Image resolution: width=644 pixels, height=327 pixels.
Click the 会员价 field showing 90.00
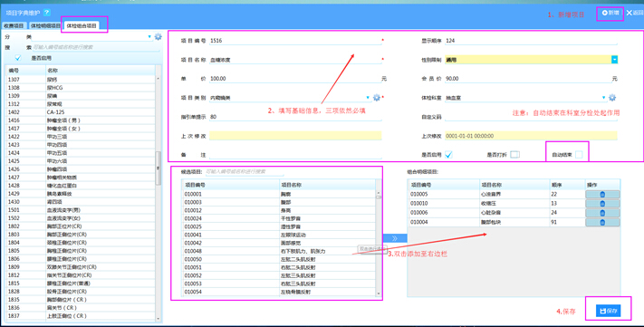[528, 79]
